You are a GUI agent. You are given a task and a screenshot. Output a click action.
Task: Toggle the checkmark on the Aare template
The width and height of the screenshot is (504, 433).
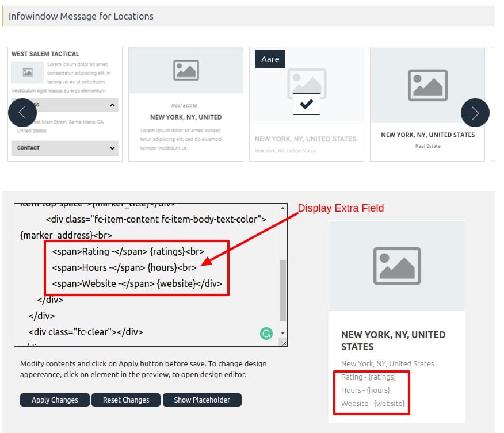[x=307, y=104]
